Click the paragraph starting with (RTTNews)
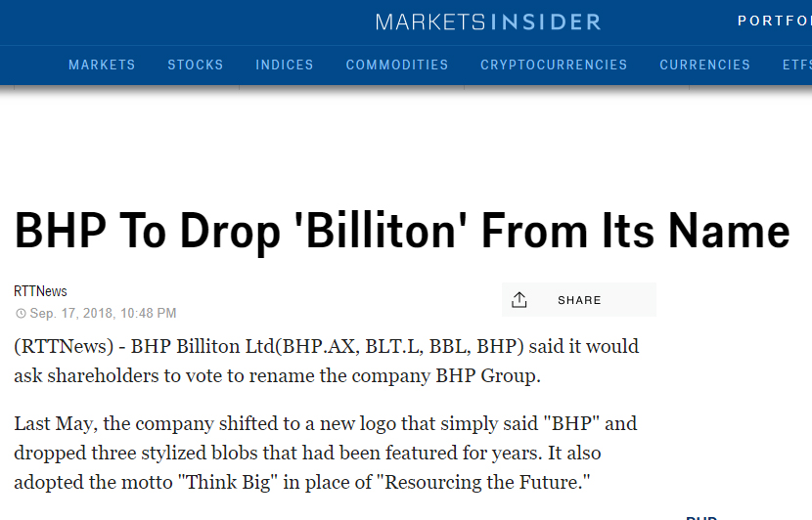This screenshot has height=520, width=812. pyautogui.click(x=326, y=361)
